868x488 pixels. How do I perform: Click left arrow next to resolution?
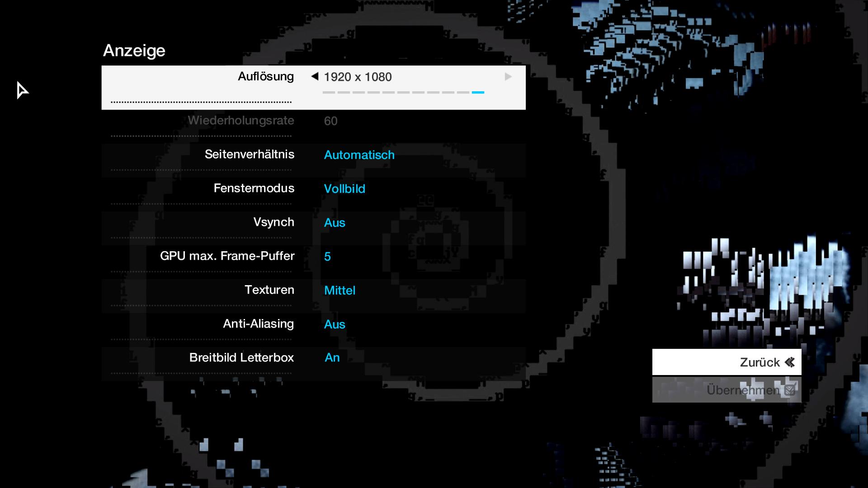pyautogui.click(x=315, y=76)
